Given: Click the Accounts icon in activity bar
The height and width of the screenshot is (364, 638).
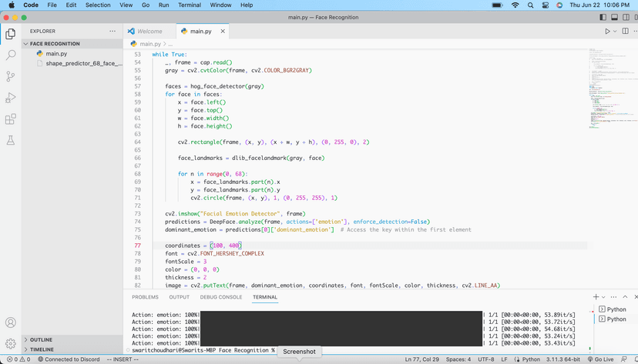Looking at the screenshot, I should (11, 322).
